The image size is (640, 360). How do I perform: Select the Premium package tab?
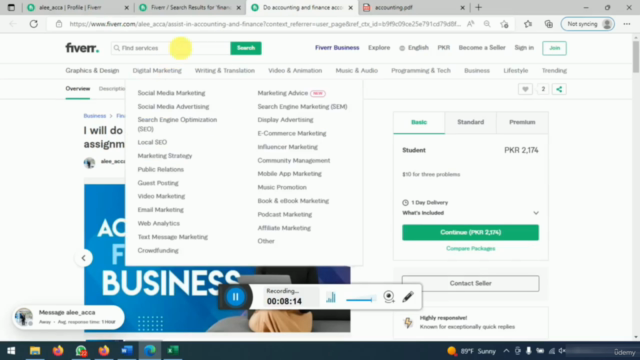[x=522, y=122]
